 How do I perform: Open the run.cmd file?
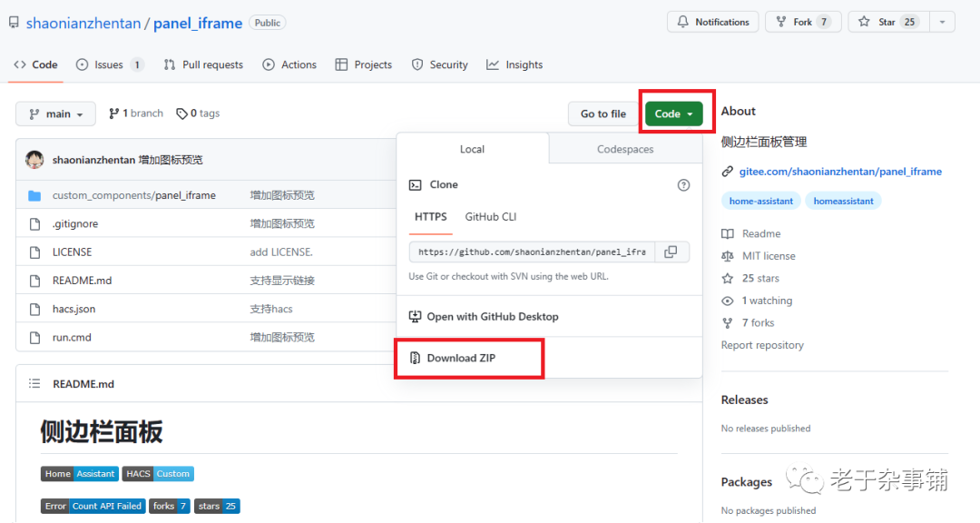coord(72,337)
